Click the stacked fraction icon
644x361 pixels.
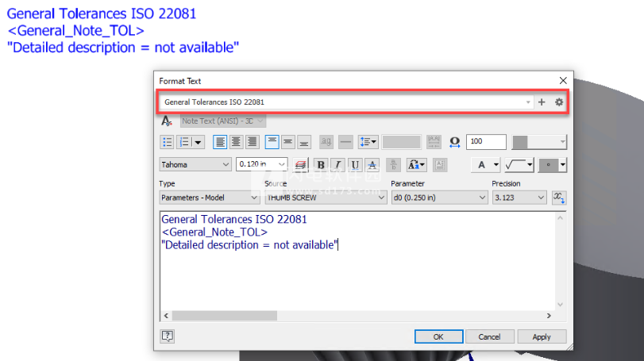[x=393, y=165]
